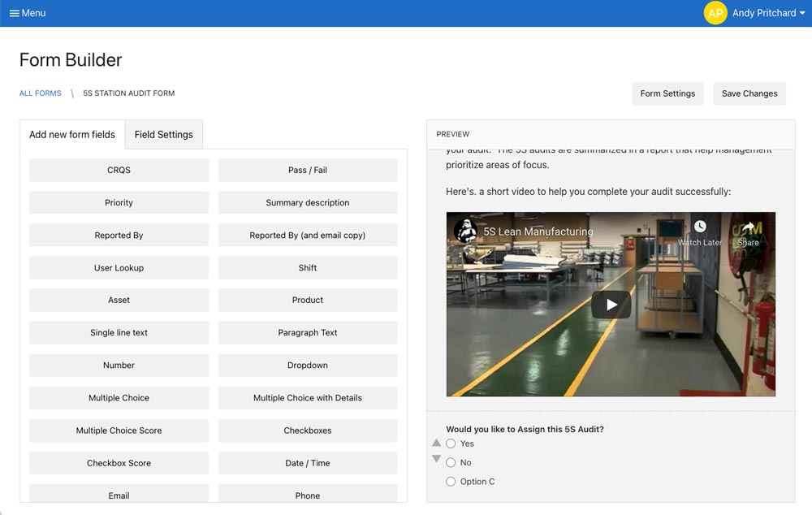
Task: Add a Multiple Choice Score field
Action: coord(119,431)
